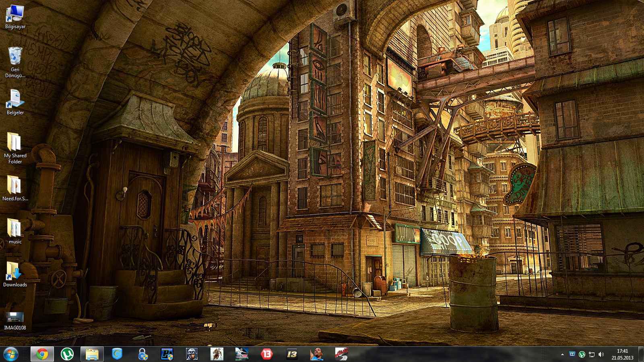Open the Geri Dönüşü recycle bin icon

15,62
